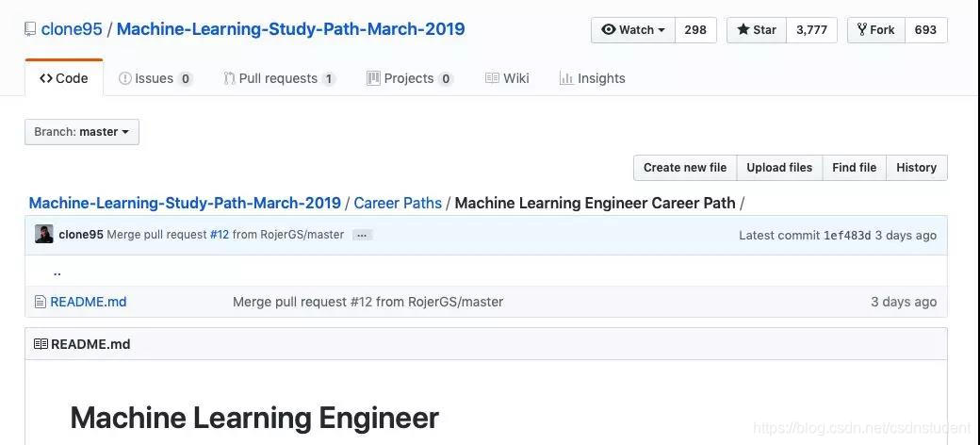The width and height of the screenshot is (980, 445).
Task: Click the eye icon in Watch button
Action: pyautogui.click(x=608, y=29)
